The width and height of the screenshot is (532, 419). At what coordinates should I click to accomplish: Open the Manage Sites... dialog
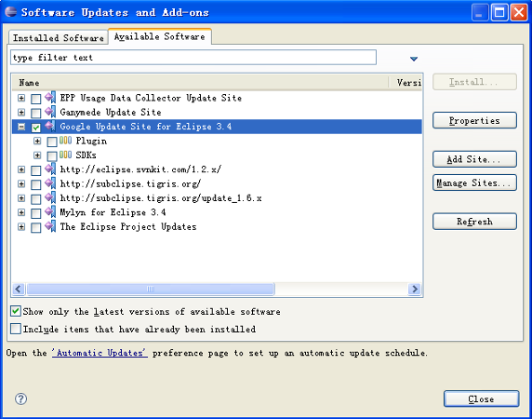coord(474,183)
